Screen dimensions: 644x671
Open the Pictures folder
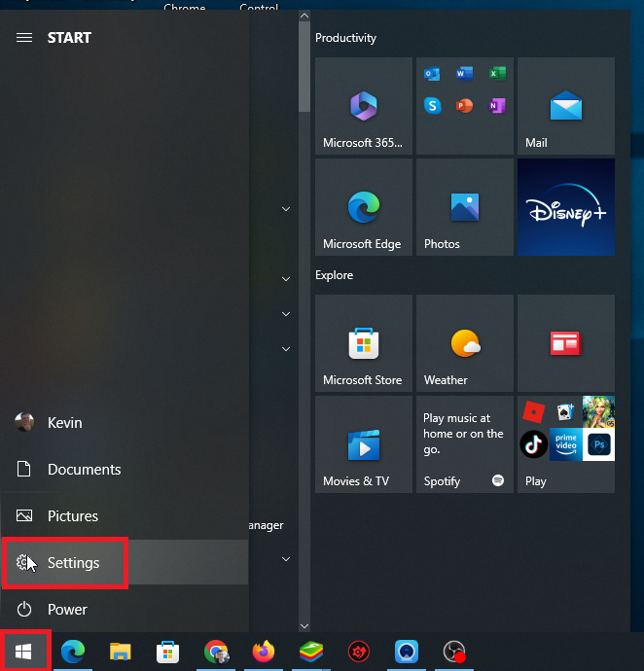coord(125,515)
